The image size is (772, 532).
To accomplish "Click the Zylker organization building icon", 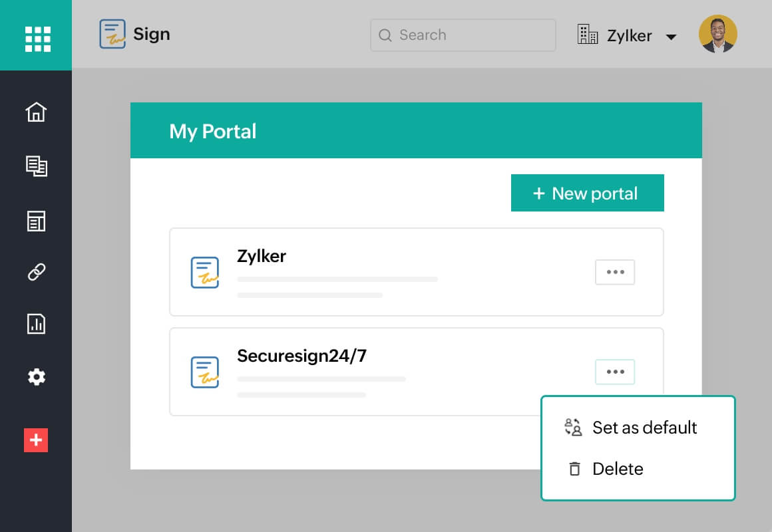I will [588, 35].
